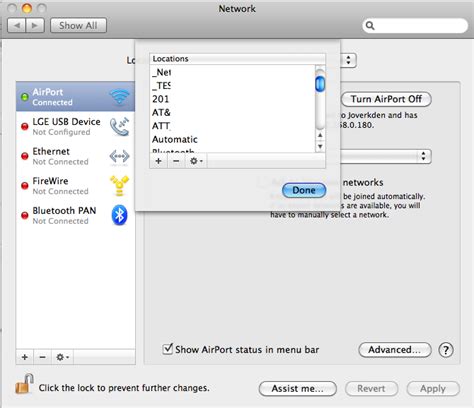The width and height of the screenshot is (474, 408).
Task: Click the Revert button
Action: click(x=371, y=388)
